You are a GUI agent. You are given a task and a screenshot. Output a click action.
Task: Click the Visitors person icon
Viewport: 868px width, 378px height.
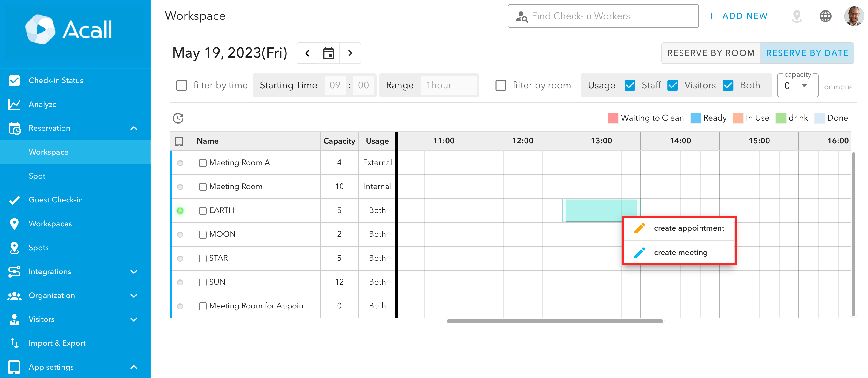(x=14, y=319)
